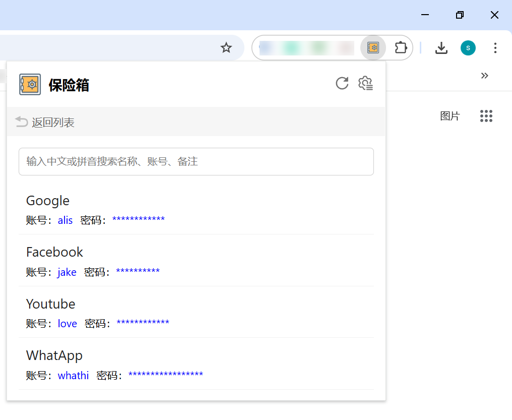Click the blurred pinned extensions area
This screenshot has height=420, width=512.
306,48
